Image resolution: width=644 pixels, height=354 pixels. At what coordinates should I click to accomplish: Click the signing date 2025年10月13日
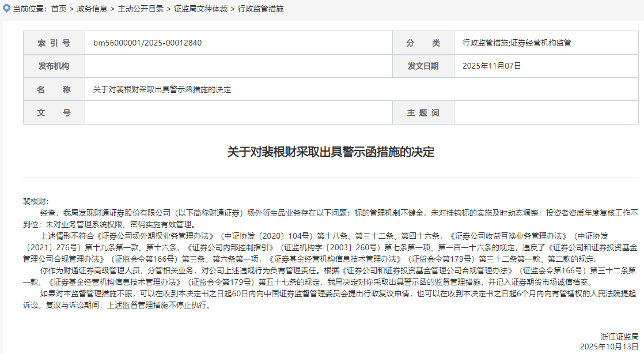tap(609, 347)
